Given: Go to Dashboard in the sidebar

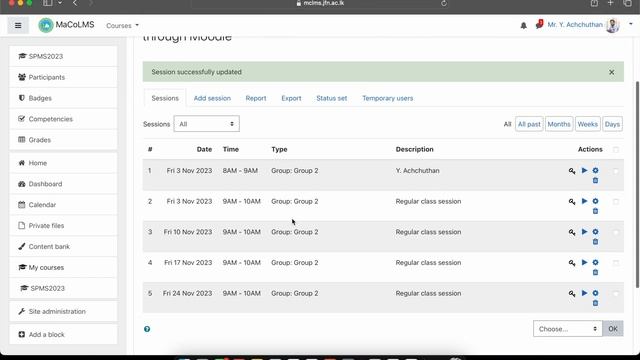Looking at the screenshot, I should [63, 184].
